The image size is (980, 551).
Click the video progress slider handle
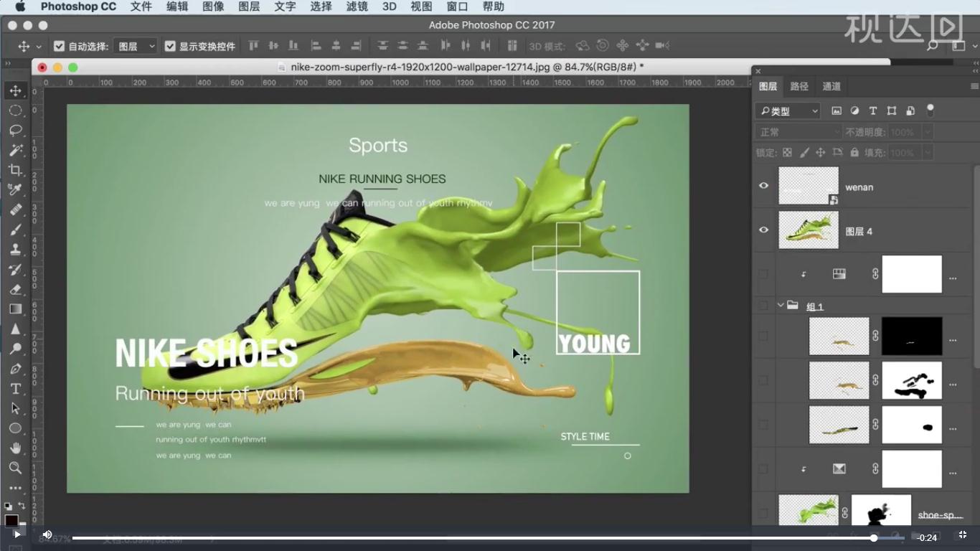pos(874,537)
